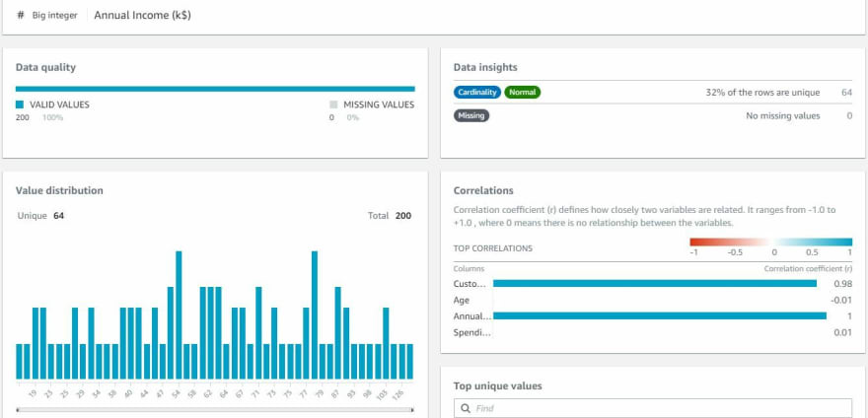Click the red-to-blue correlation color scale

tap(770, 242)
